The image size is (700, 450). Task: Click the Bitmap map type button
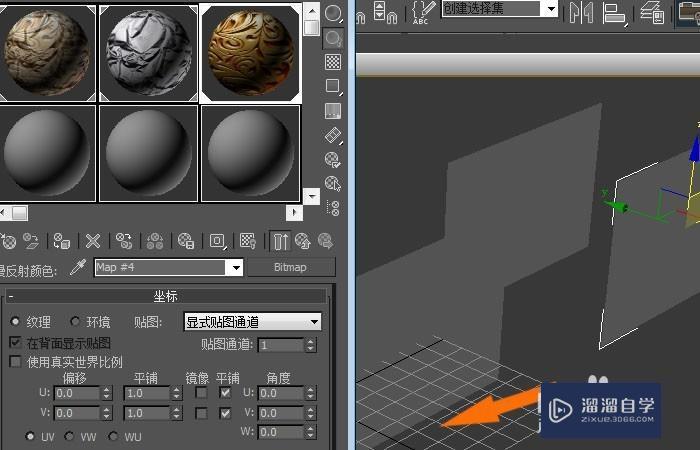[x=291, y=267]
